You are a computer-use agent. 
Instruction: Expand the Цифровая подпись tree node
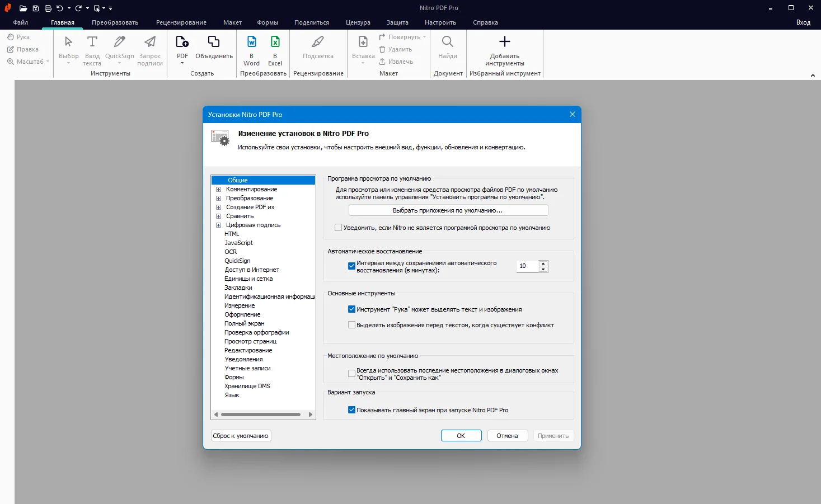click(219, 225)
